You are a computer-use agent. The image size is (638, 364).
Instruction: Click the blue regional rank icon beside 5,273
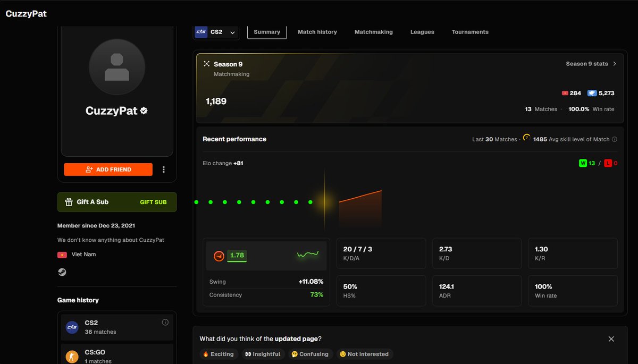pyautogui.click(x=592, y=93)
